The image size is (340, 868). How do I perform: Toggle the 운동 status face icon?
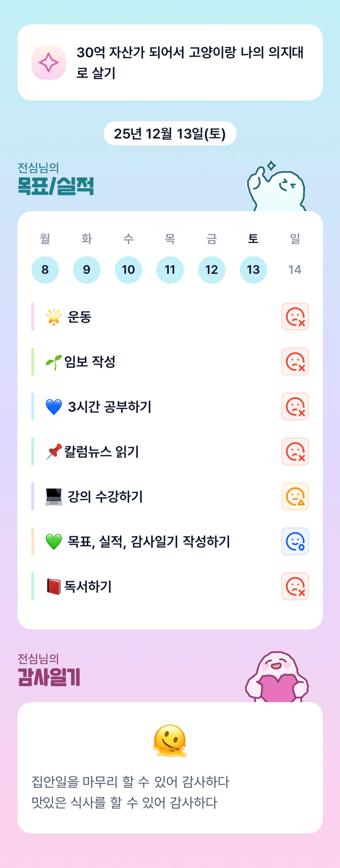tap(295, 317)
